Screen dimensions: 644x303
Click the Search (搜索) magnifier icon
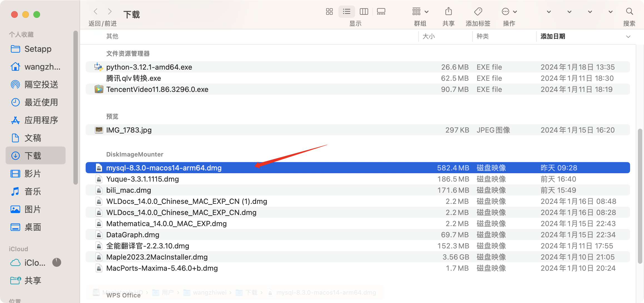(629, 12)
